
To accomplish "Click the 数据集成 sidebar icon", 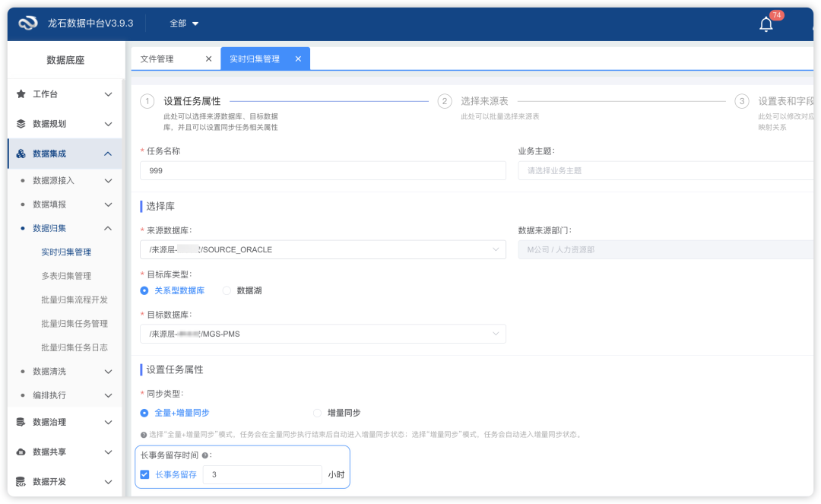I will click(21, 154).
